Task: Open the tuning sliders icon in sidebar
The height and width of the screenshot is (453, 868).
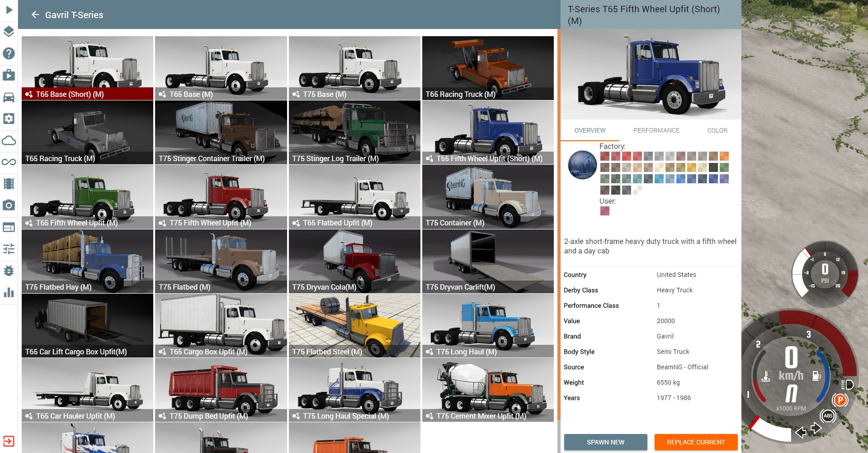Action: click(x=9, y=249)
